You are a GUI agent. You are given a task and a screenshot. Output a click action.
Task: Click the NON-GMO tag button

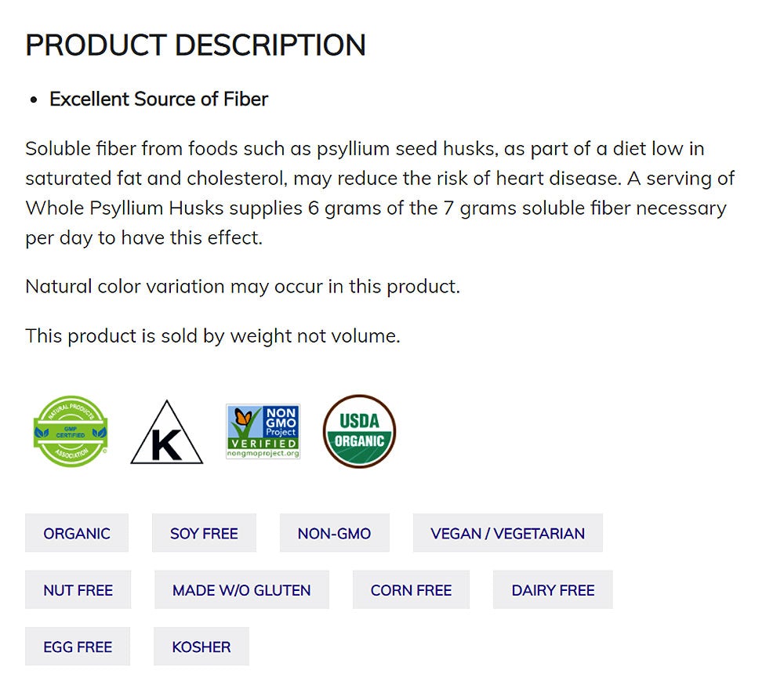click(x=334, y=533)
